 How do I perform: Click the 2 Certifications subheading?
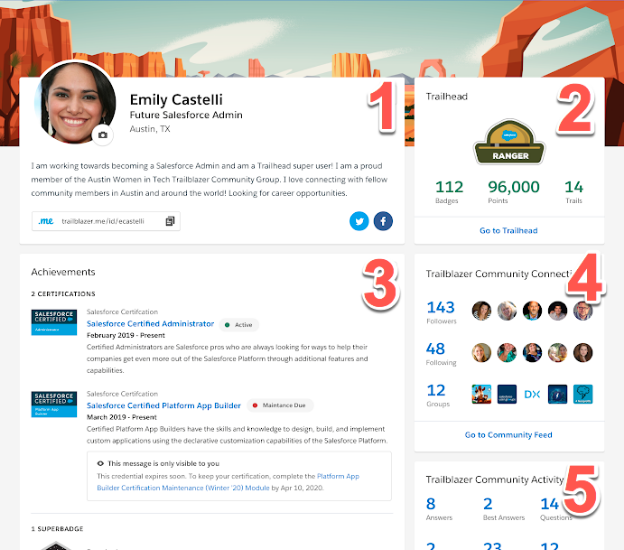(x=63, y=294)
